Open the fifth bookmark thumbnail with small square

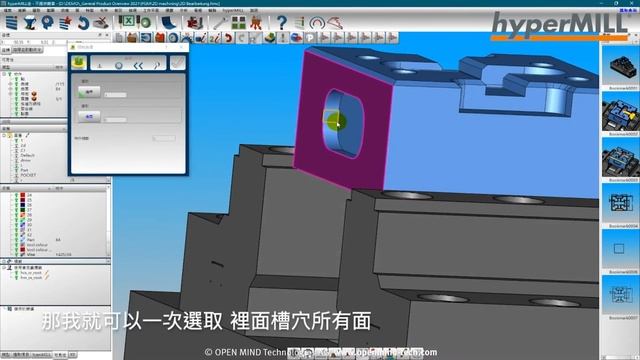[620, 249]
